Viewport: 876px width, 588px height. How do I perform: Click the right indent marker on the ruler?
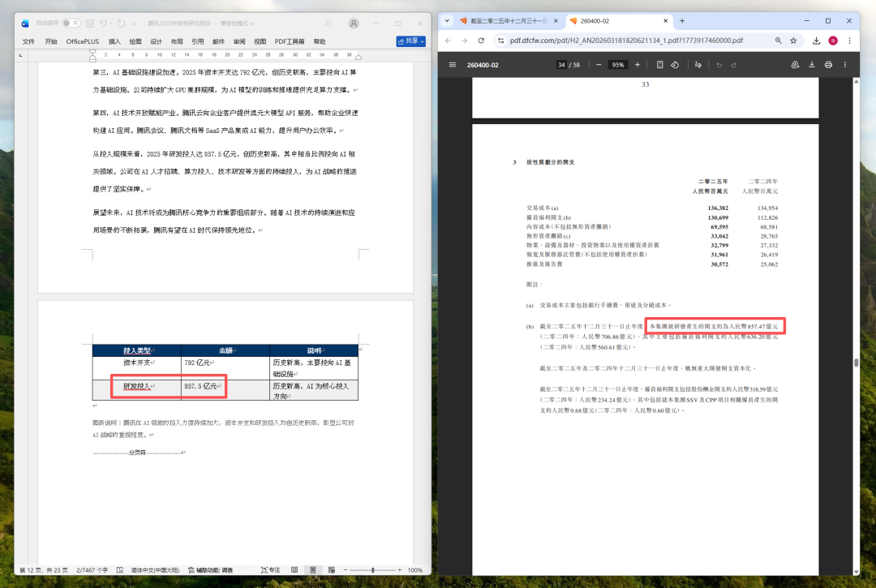[x=359, y=57]
